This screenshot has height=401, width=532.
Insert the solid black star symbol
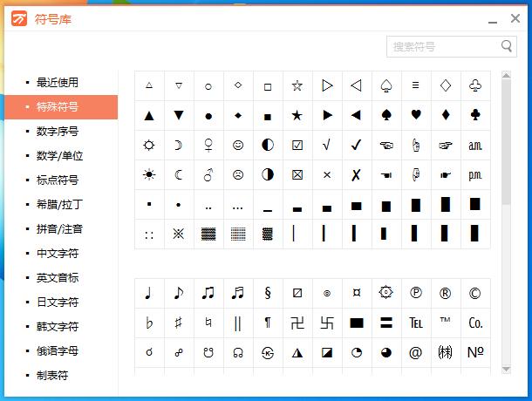click(297, 115)
